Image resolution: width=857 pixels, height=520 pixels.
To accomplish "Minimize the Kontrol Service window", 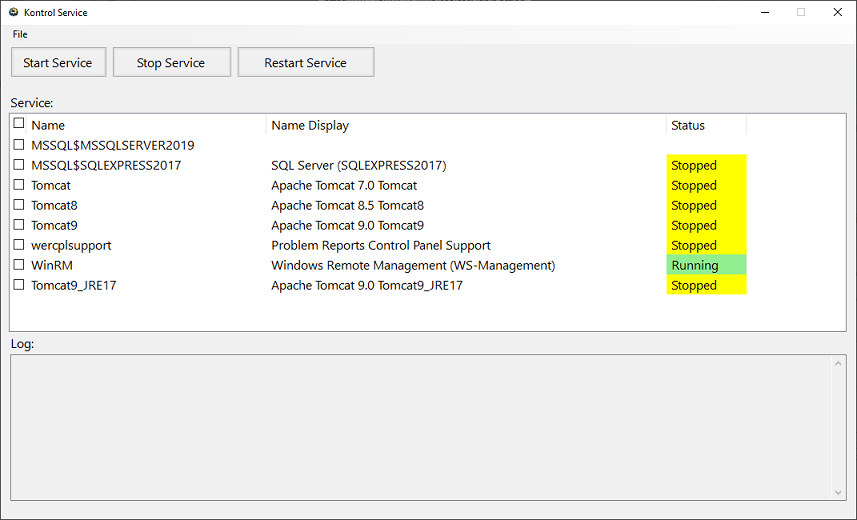I will pyautogui.click(x=765, y=12).
